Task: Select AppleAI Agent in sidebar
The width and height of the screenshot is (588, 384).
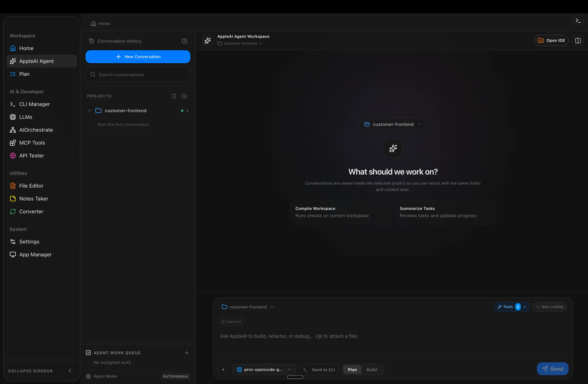Action: (42, 61)
